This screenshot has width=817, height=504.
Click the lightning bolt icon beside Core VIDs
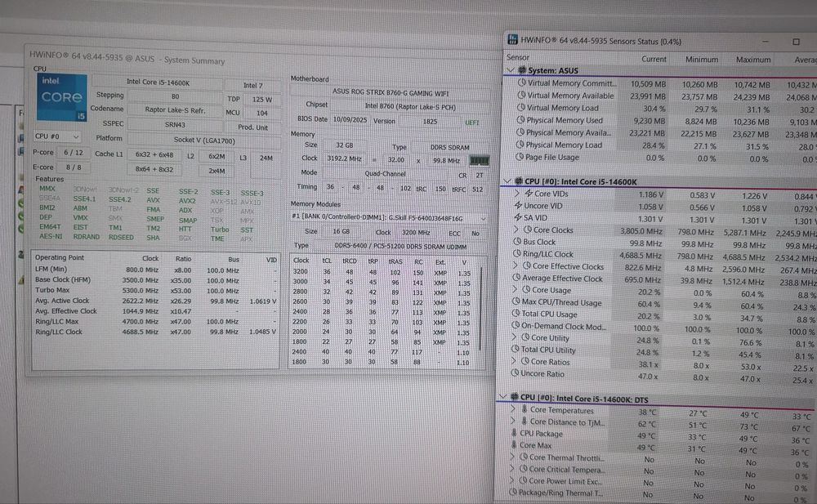click(x=529, y=194)
